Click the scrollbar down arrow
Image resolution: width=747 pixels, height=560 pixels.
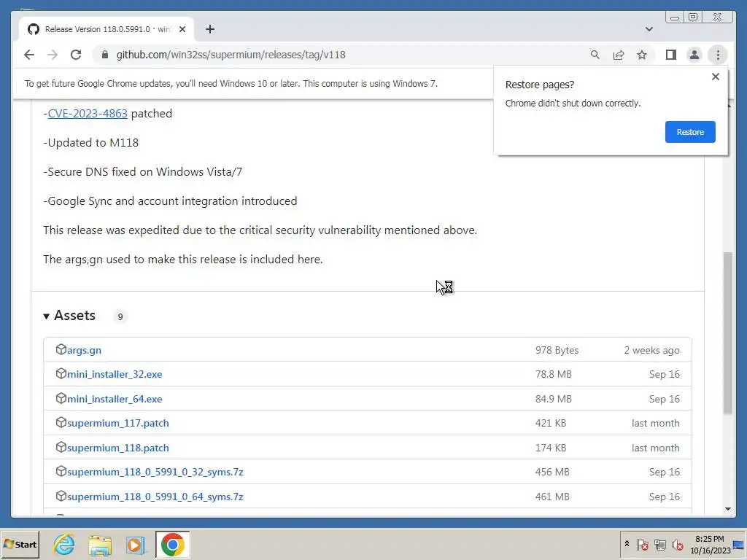727,509
